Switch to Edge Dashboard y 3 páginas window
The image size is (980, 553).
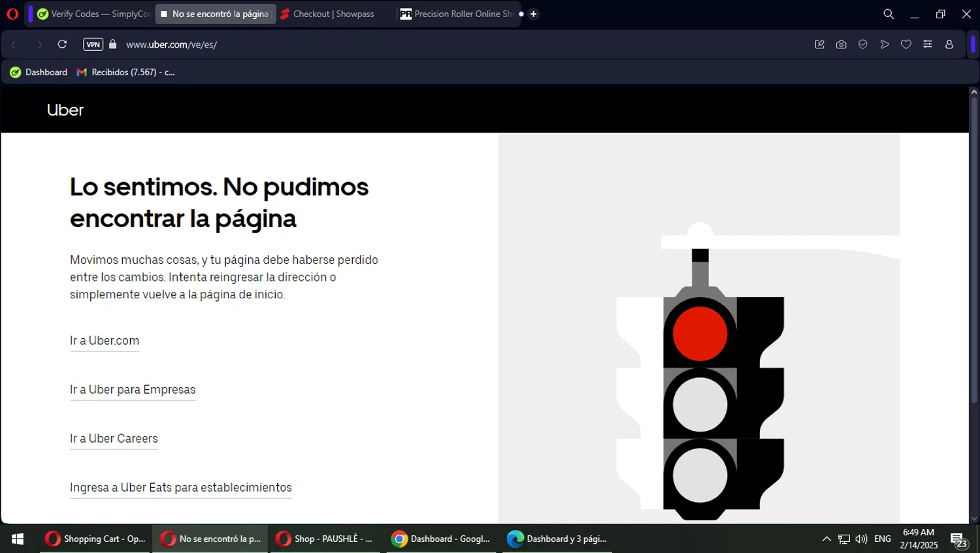pyautogui.click(x=557, y=539)
